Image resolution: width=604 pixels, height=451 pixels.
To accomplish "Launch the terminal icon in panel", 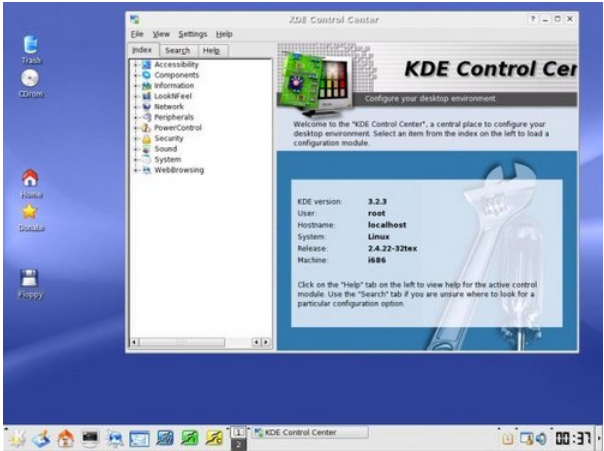I will pos(90,438).
